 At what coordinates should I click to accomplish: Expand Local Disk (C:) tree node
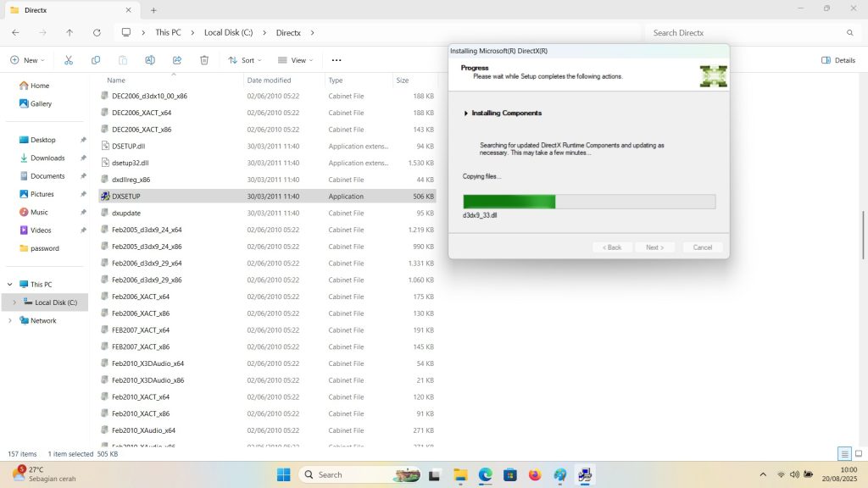(14, 302)
